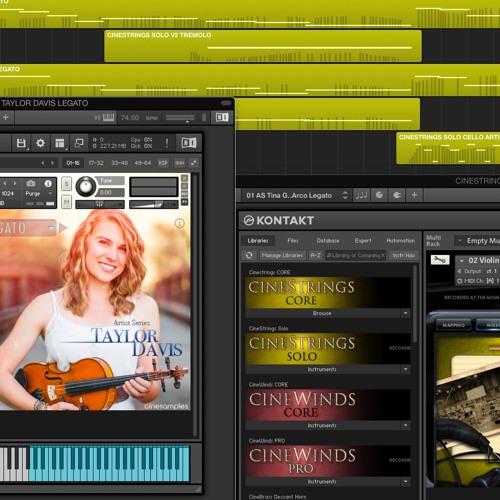Open the workspace layout menu icon

(60, 143)
